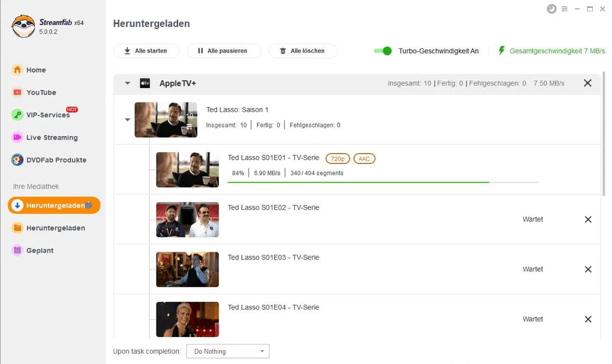
Task: Remove the AppleTV+ group with X
Action: pos(587,82)
